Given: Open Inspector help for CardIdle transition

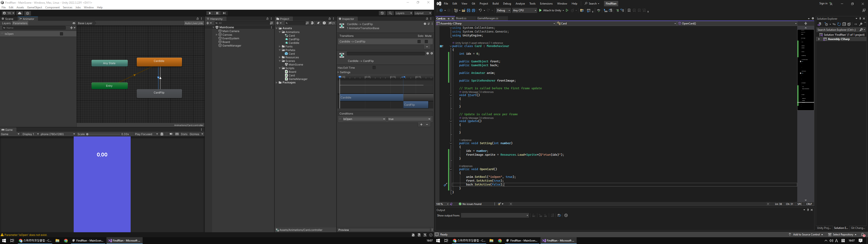Looking at the screenshot, I should (x=425, y=24).
